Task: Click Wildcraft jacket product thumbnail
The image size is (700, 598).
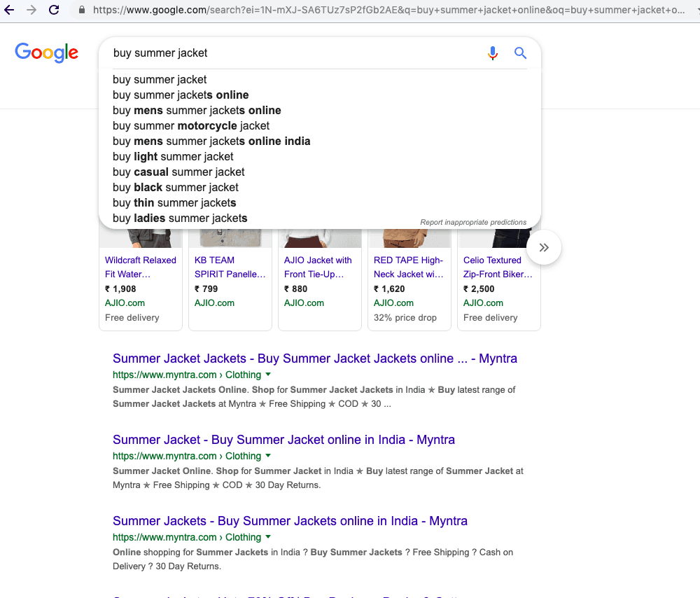Action: tap(141, 238)
